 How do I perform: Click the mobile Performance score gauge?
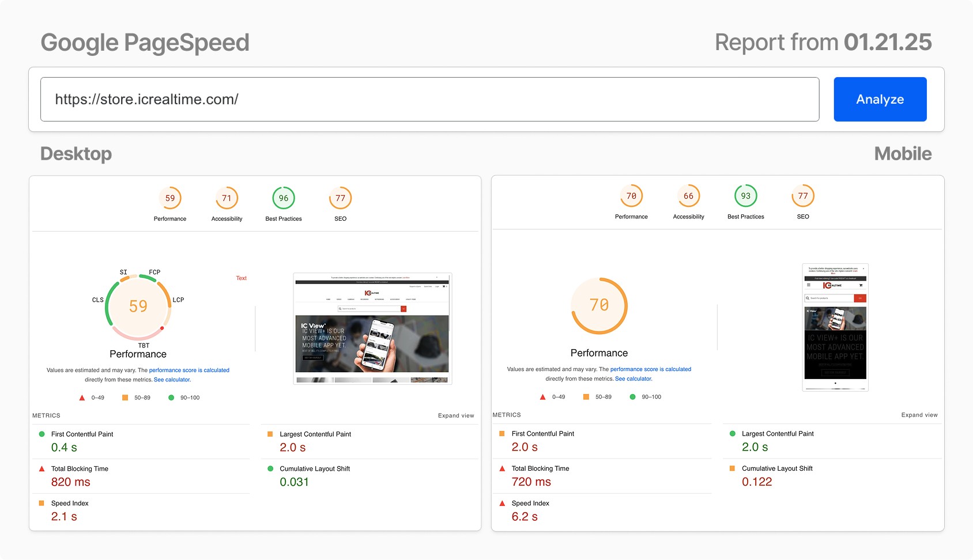click(x=632, y=195)
